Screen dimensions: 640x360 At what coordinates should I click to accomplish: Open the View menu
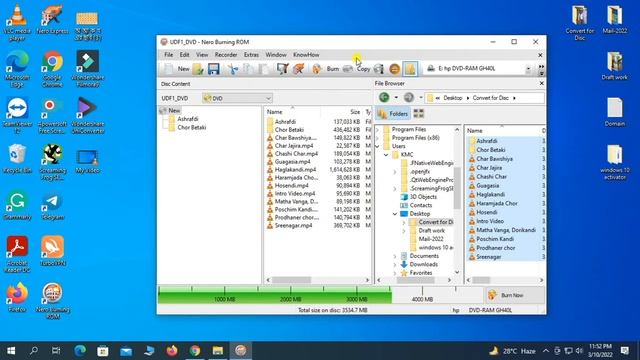[x=202, y=55]
